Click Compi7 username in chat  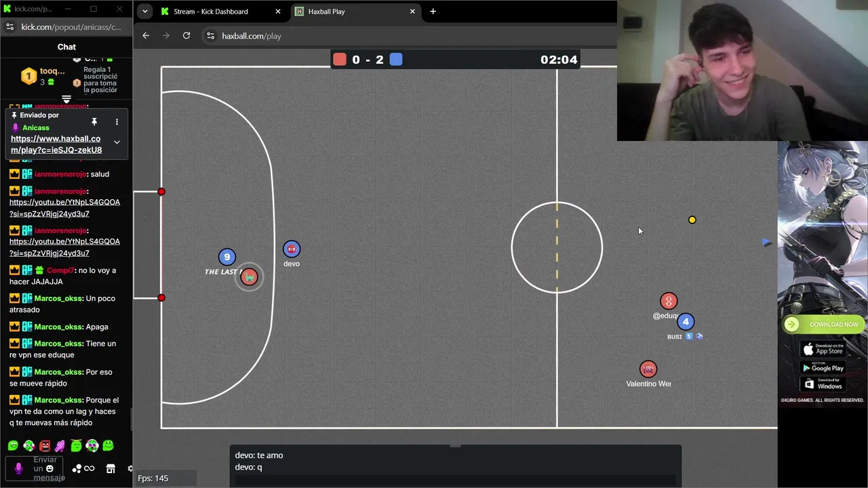60,270
